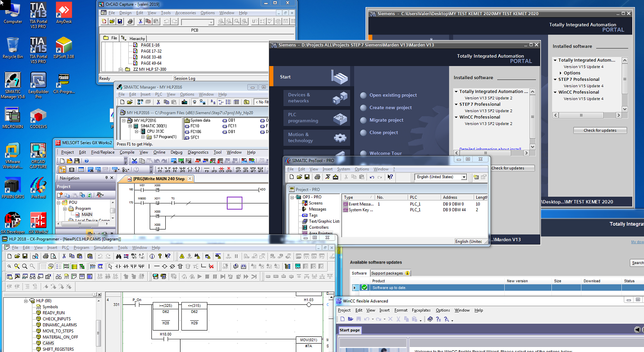Screen dimensions: 644x352
Task: Click the Open folder icon in SIMATIC Manager
Action: pos(130,102)
